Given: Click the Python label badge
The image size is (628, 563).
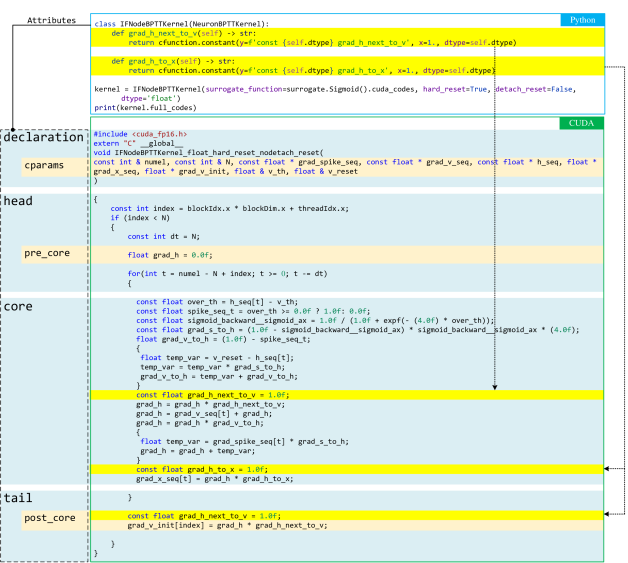Looking at the screenshot, I should click(x=582, y=20).
